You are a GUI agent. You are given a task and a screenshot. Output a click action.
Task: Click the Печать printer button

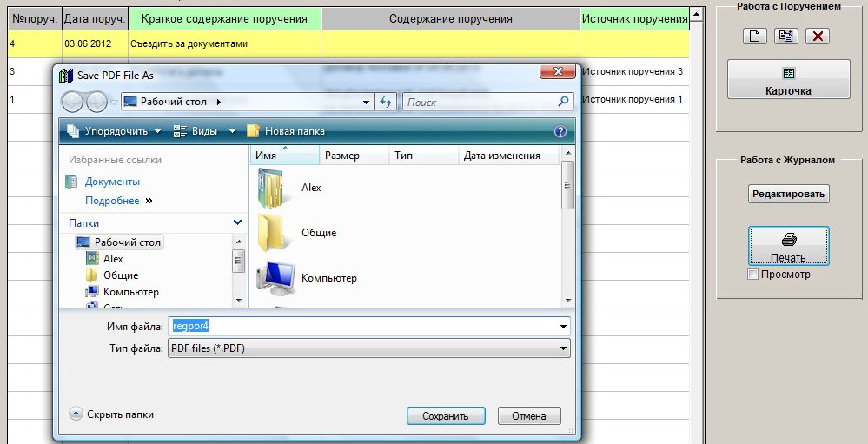click(x=788, y=246)
